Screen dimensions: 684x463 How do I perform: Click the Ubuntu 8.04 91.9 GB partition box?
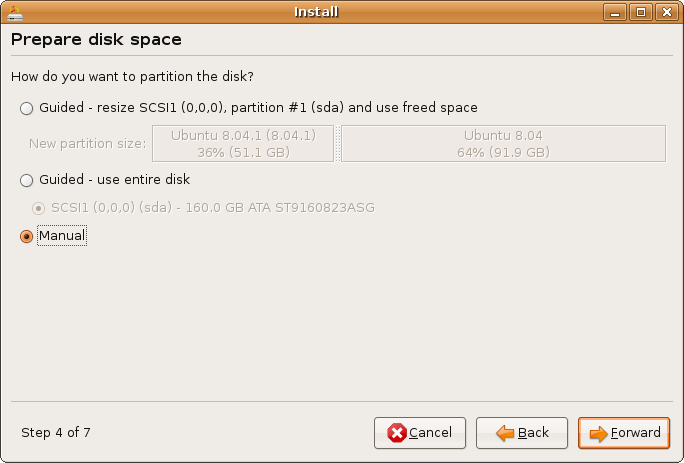coord(503,144)
